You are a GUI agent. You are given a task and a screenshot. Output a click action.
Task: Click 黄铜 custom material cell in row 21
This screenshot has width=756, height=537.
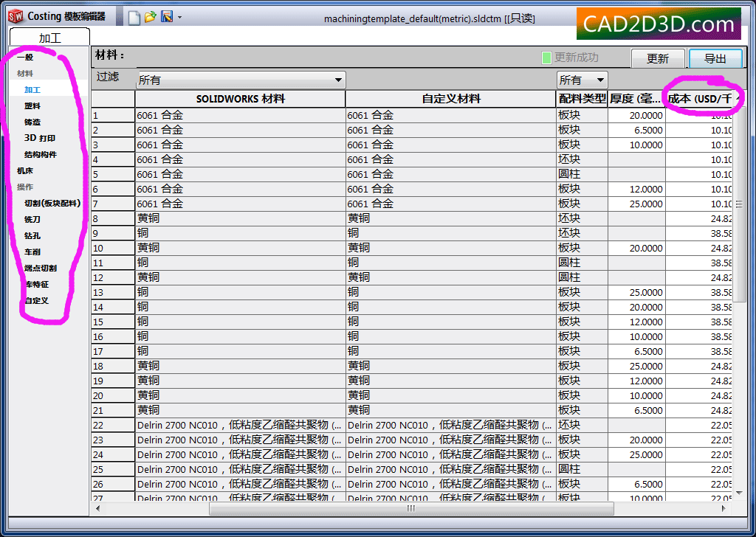pos(451,410)
